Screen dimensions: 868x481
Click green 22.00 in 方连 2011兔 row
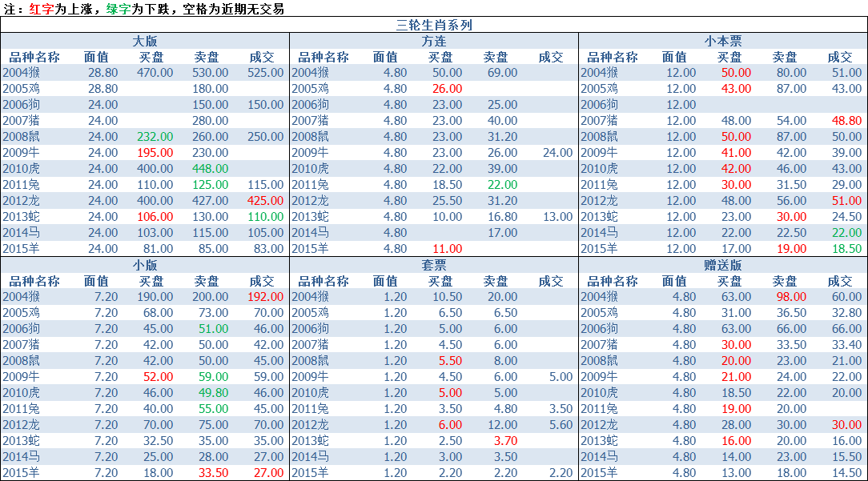[x=503, y=185]
